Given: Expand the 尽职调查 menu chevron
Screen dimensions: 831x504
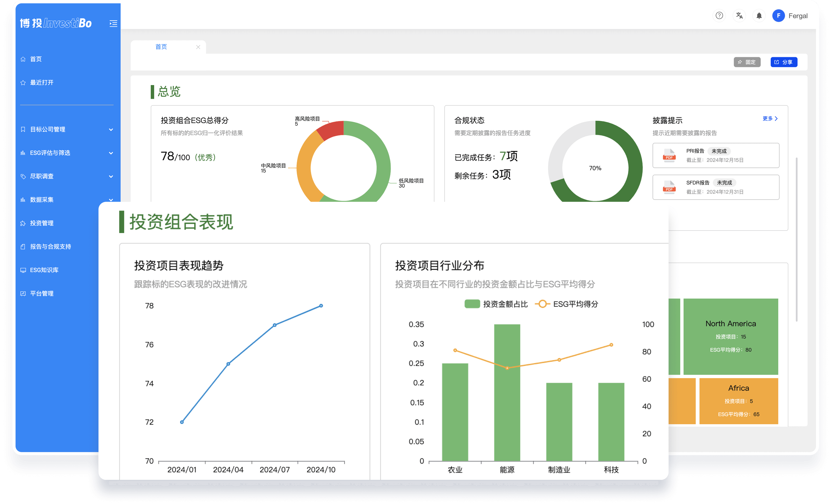Looking at the screenshot, I should pos(111,176).
